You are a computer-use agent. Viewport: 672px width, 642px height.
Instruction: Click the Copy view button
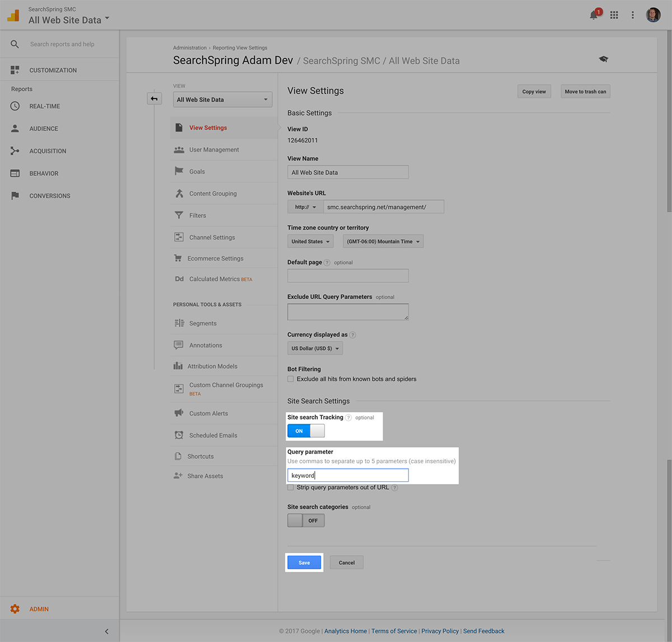pyautogui.click(x=534, y=92)
